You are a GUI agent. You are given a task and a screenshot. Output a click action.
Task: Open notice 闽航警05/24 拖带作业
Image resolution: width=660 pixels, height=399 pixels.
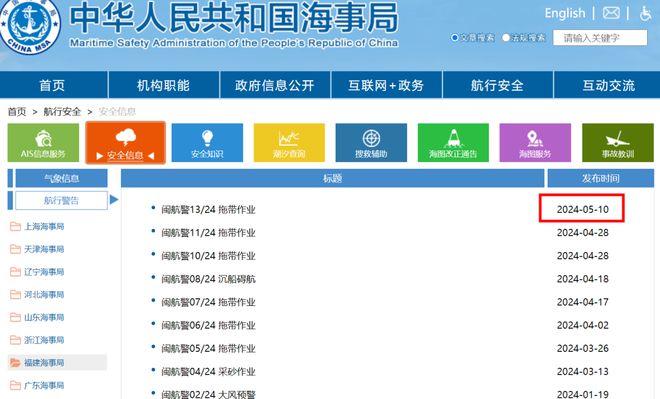(x=208, y=348)
